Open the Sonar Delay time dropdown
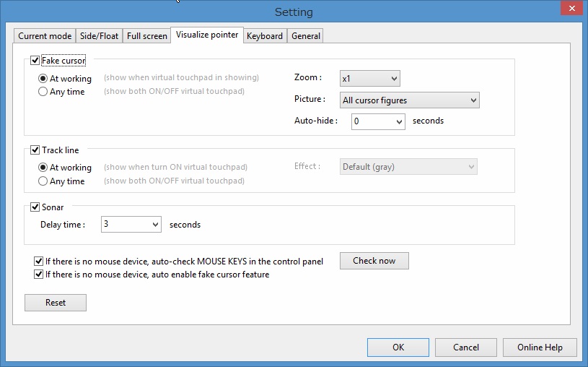This screenshot has height=367, width=588. (x=131, y=225)
